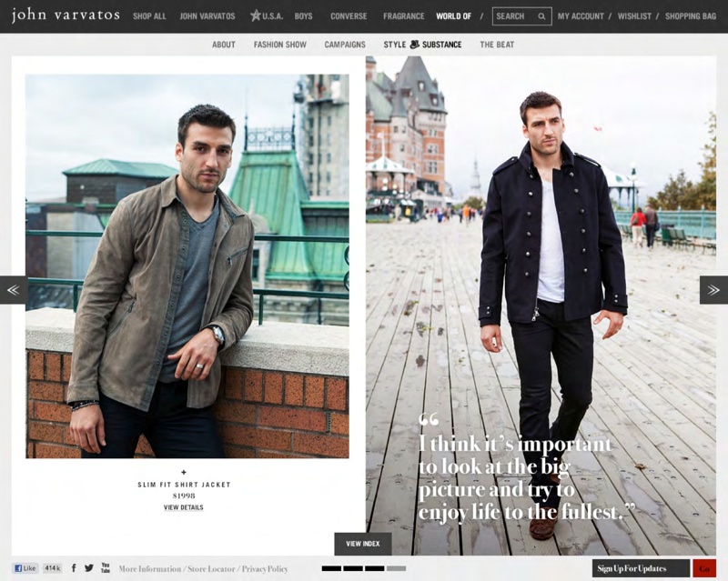
Task: Open the Wishlist
Action: pos(634,16)
